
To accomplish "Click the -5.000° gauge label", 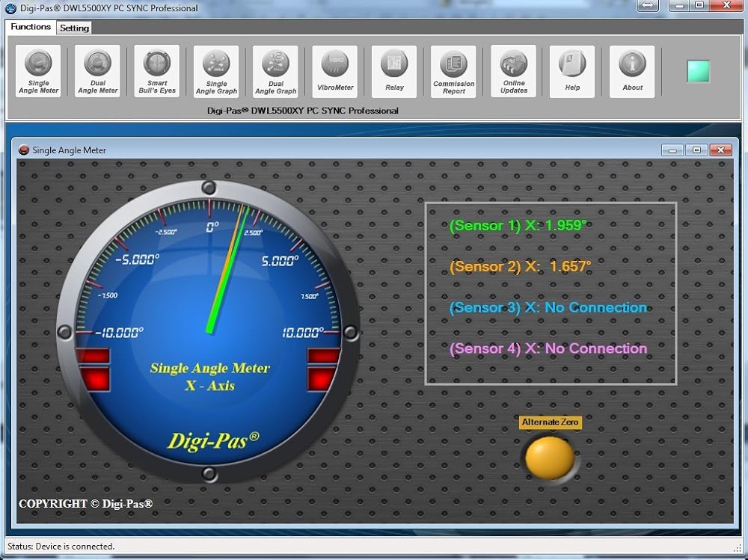I will click(138, 259).
